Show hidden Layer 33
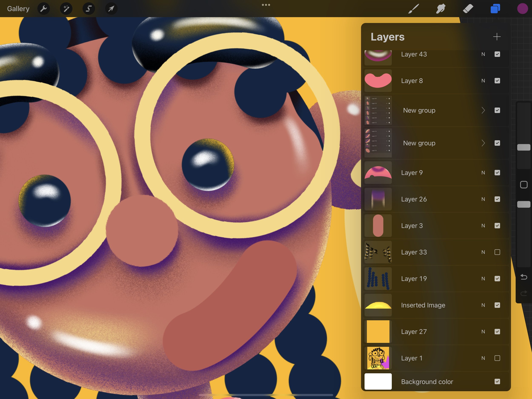532x399 pixels. pos(497,252)
